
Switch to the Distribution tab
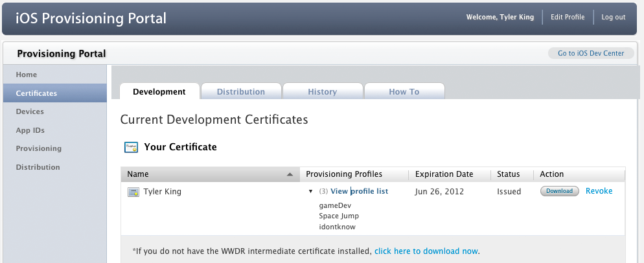tap(241, 91)
